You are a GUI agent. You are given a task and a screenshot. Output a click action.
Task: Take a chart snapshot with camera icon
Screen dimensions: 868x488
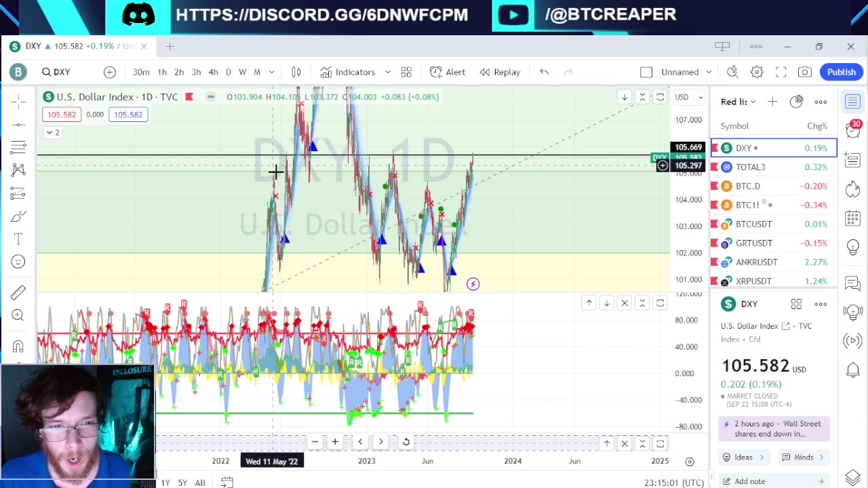coord(805,72)
